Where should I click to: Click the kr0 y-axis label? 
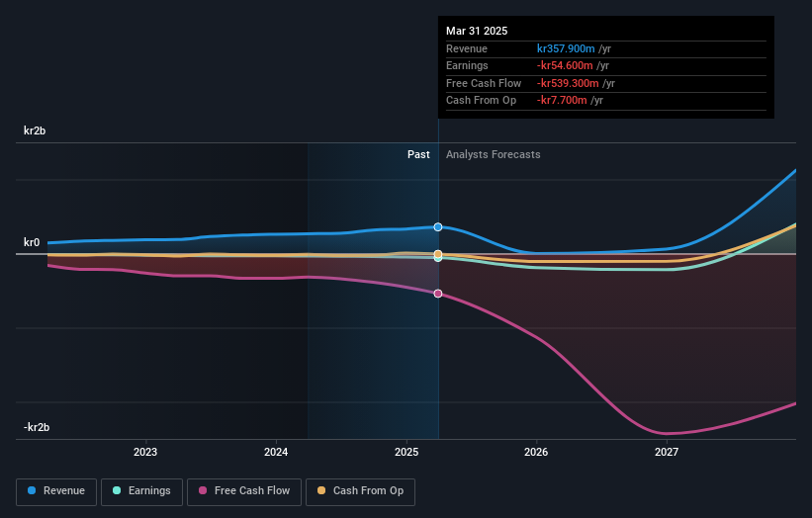(32, 242)
